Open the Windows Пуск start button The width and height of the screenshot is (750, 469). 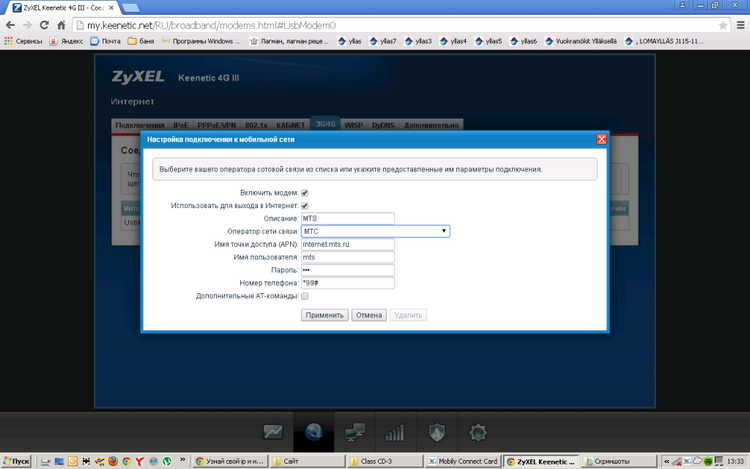[16, 461]
